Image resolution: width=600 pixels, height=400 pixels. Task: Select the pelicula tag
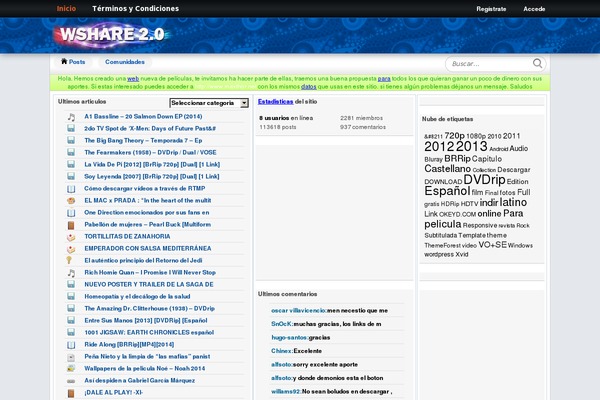point(443,224)
